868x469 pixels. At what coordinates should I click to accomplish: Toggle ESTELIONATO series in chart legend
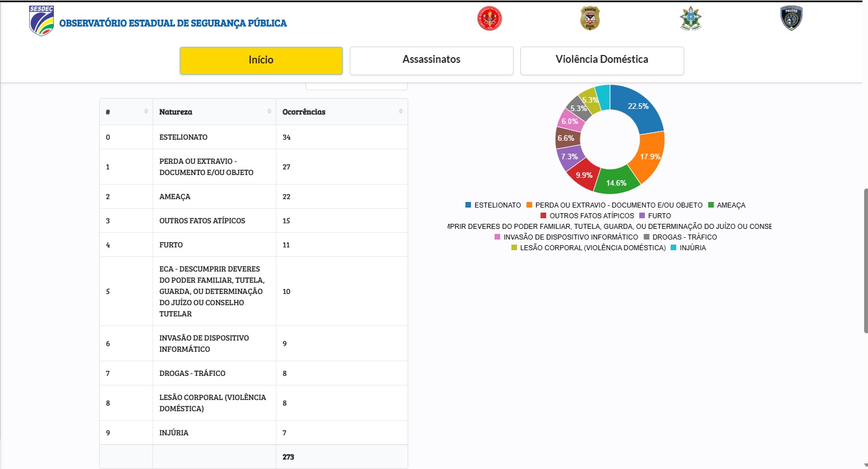tap(493, 205)
